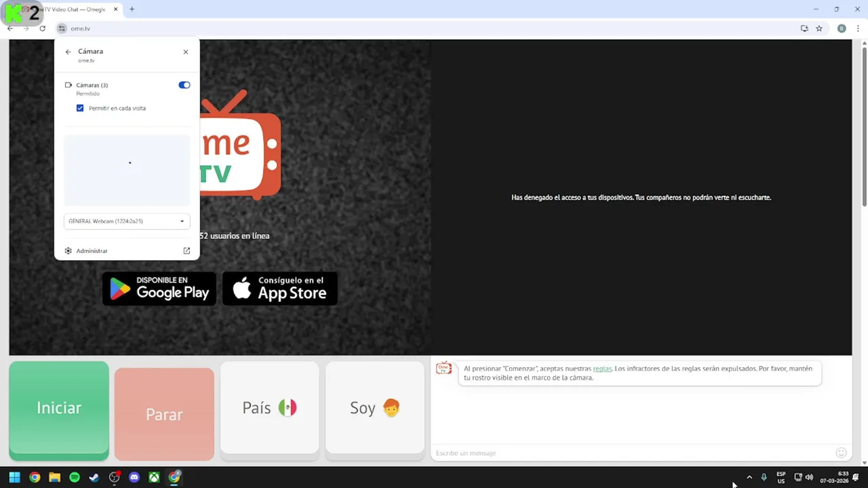Open the emoji picker in chat
The image size is (868, 488).
click(842, 453)
